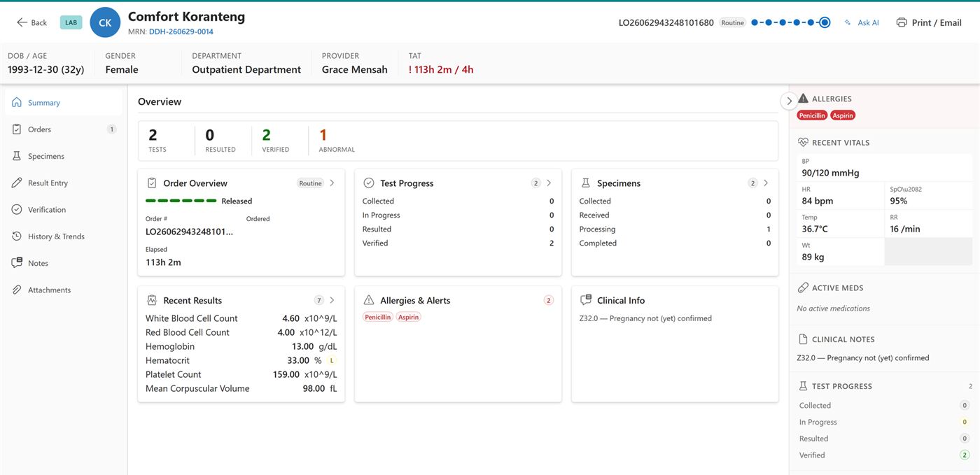Click the Verification checkmark icon in sidebar
980x475 pixels.
17,209
